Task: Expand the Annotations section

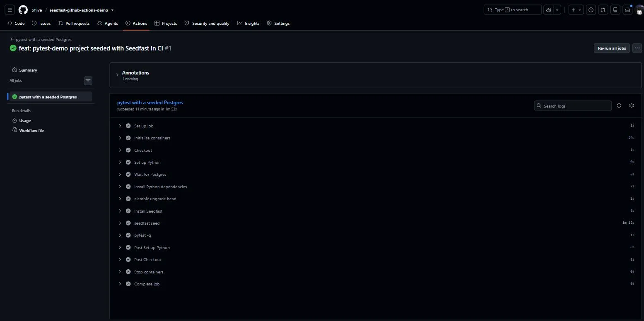Action: point(117,75)
